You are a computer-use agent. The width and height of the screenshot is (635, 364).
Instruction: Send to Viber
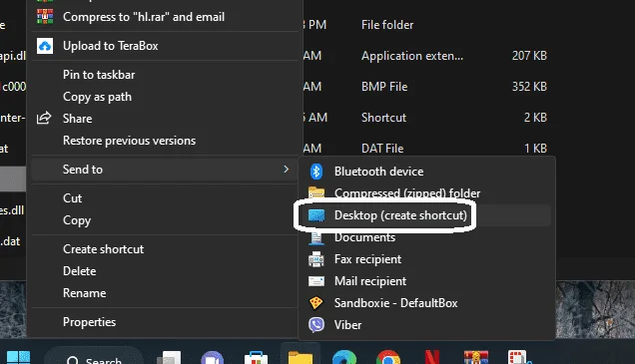427,325
